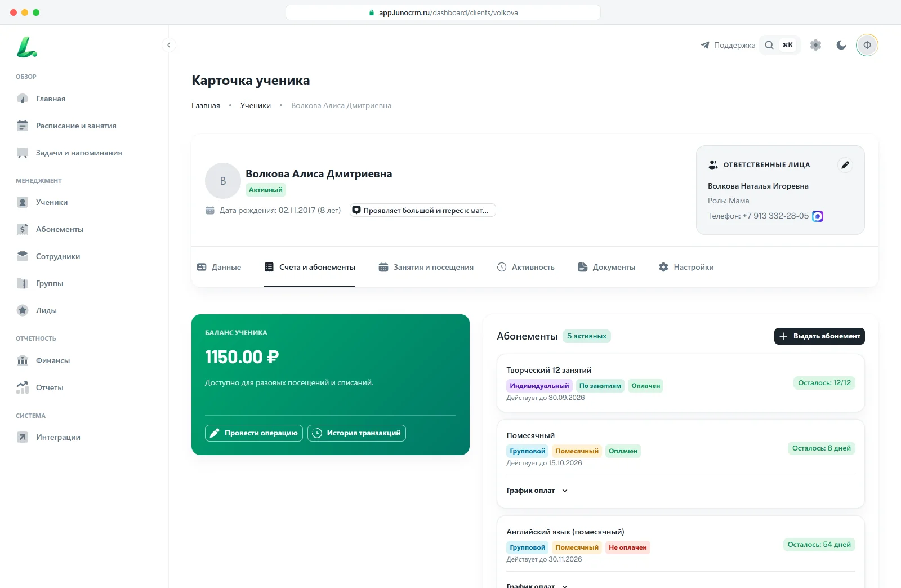The width and height of the screenshot is (901, 588).
Task: Expand График оплат in Помесячный card
Action: point(537,491)
